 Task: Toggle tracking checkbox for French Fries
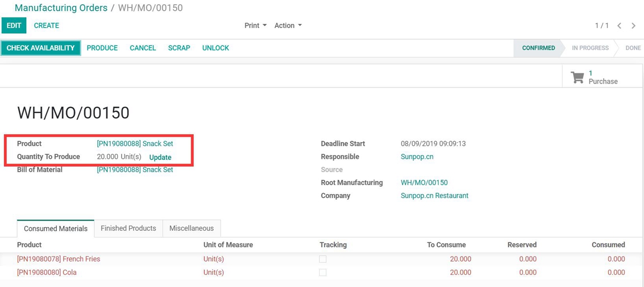coord(323,259)
